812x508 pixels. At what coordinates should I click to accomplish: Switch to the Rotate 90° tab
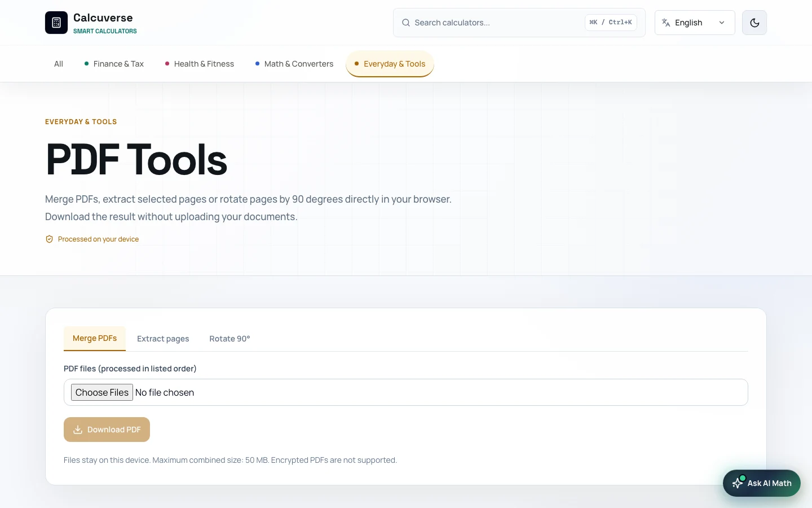[x=230, y=339]
